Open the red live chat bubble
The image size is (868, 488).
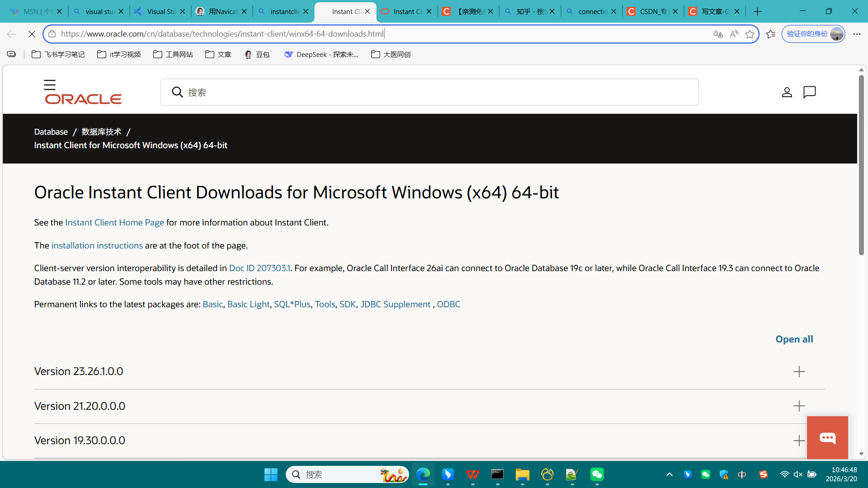[x=827, y=437]
